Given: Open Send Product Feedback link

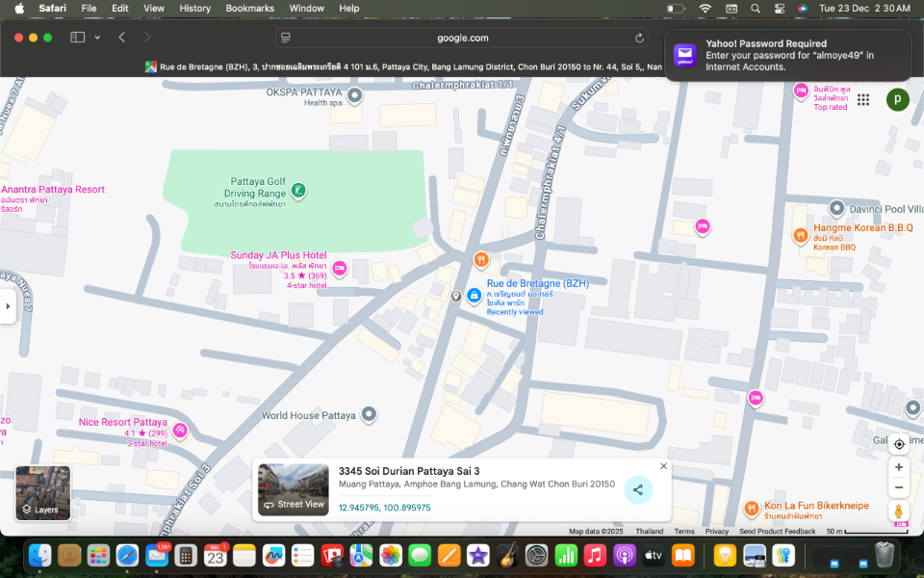Looking at the screenshot, I should click(777, 532).
